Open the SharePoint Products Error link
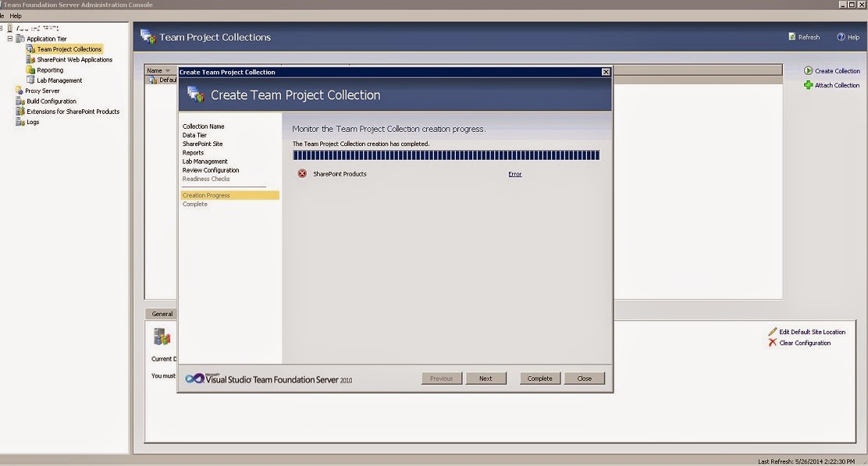868x466 pixels. pyautogui.click(x=515, y=174)
